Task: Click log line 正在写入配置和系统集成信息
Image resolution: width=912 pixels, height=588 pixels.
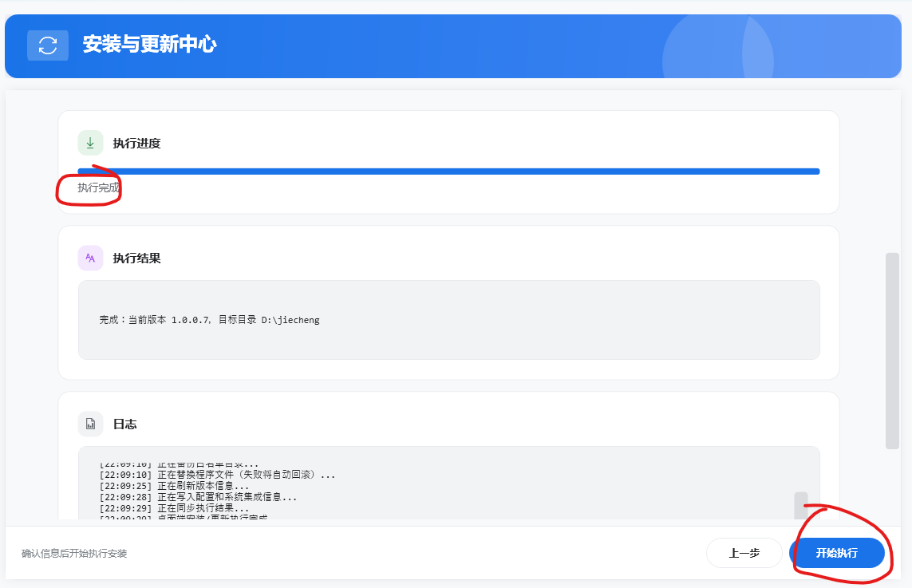Action: (198, 497)
